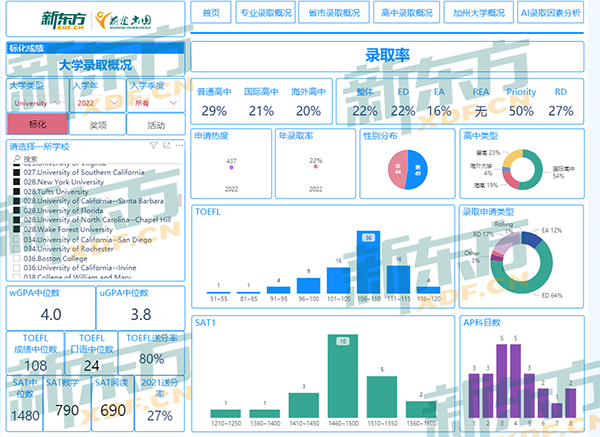The image size is (600, 437).
Task: Select 036.Boston College checkbox
Action: [16, 258]
